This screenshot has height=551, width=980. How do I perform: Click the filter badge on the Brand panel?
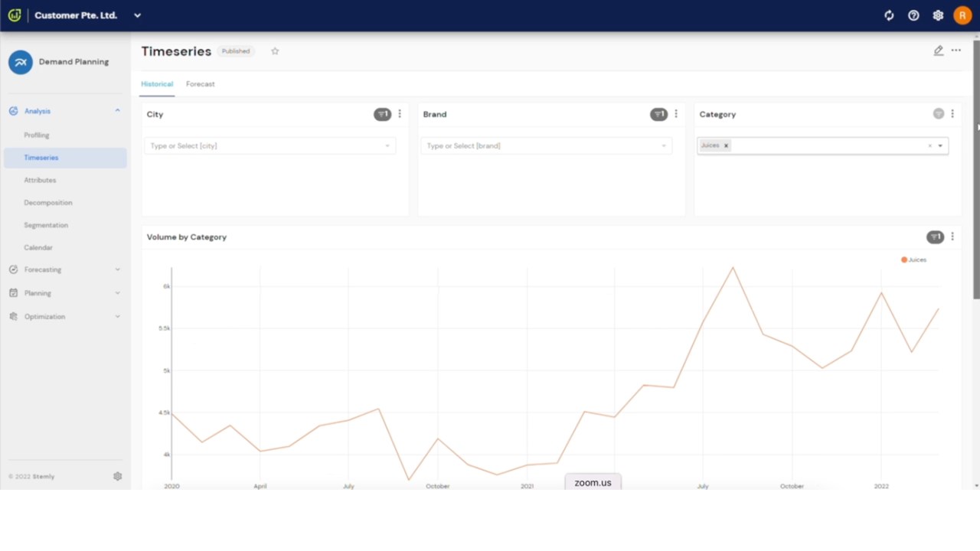[x=658, y=114]
